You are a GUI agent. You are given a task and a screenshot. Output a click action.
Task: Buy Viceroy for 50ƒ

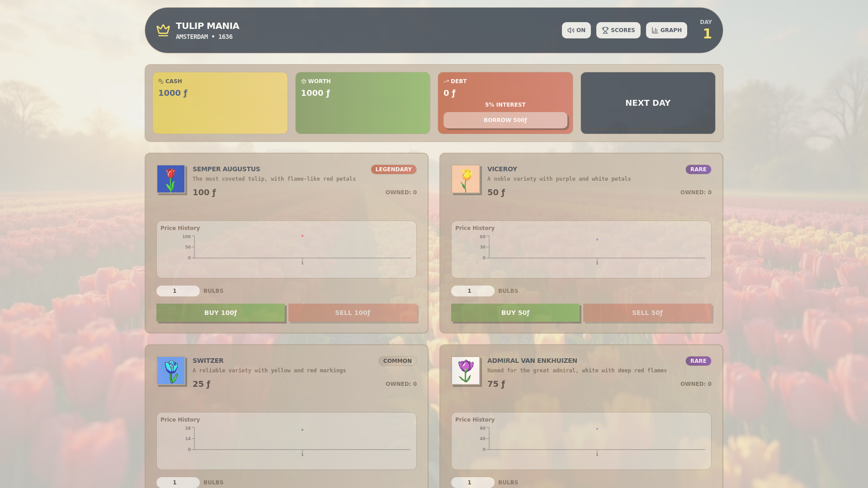coord(515,312)
